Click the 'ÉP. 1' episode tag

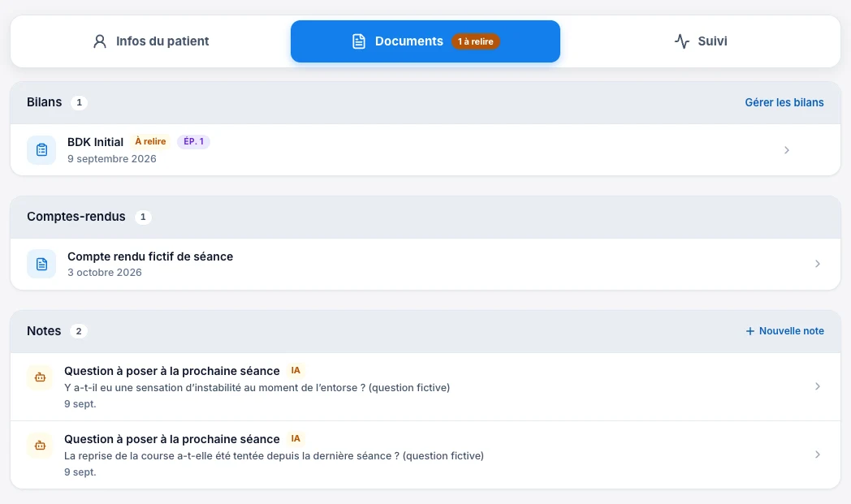(194, 141)
